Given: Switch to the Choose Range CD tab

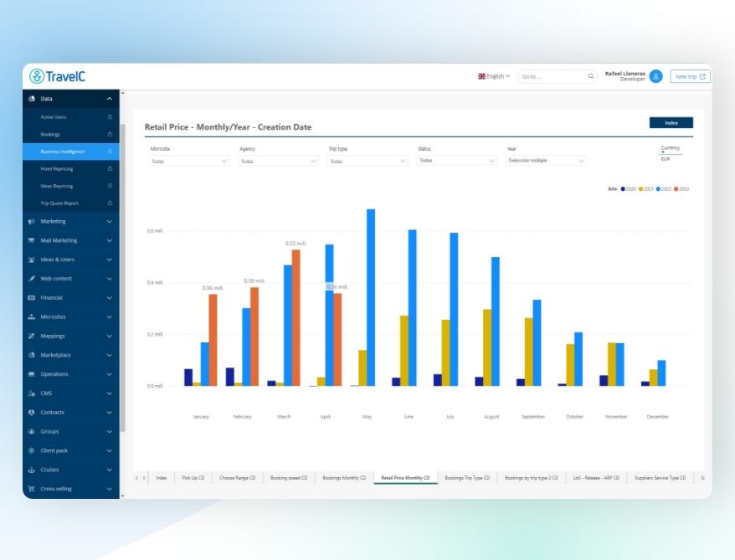Looking at the screenshot, I should [237, 478].
